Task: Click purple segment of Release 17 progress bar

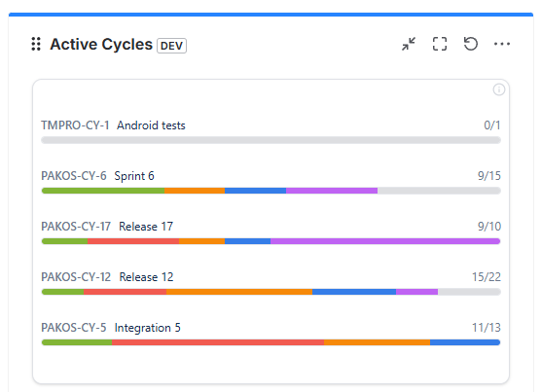Action: pos(385,241)
